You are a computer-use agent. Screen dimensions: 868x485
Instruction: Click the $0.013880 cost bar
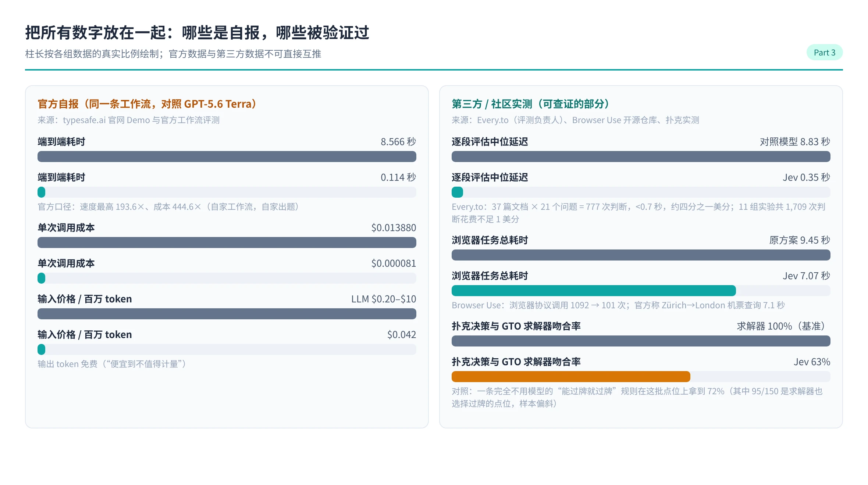click(227, 242)
